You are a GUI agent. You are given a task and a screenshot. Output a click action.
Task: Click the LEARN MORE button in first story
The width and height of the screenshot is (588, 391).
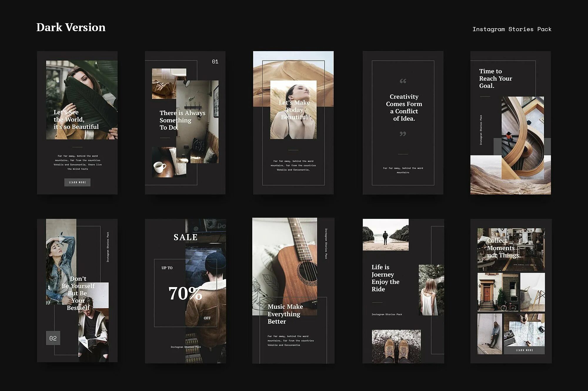click(x=77, y=182)
